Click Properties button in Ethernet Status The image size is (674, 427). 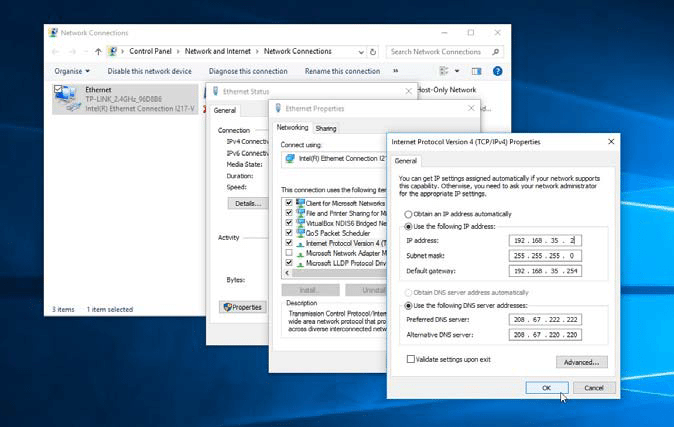tap(243, 307)
